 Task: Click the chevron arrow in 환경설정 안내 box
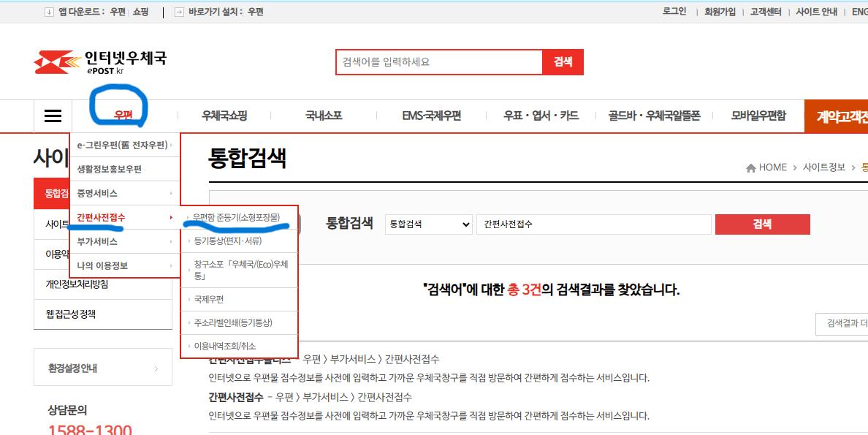click(156, 368)
